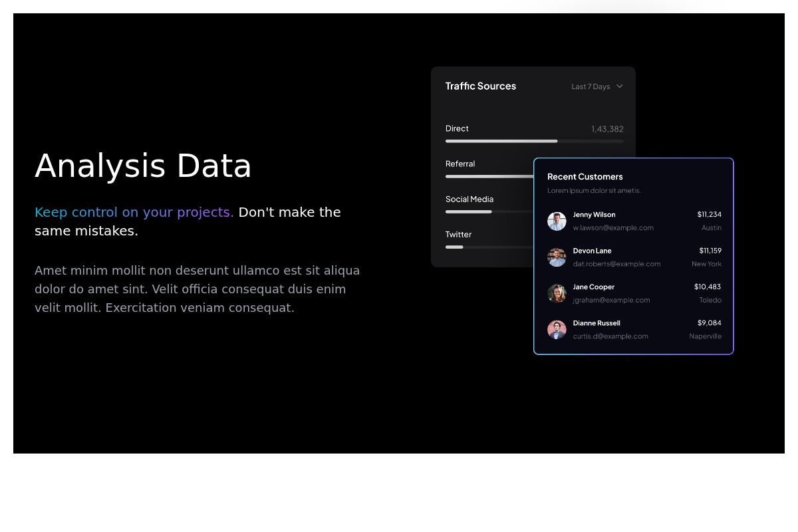Click the Direct traffic progress bar
The width and height of the screenshot is (798, 532).
tap(534, 141)
